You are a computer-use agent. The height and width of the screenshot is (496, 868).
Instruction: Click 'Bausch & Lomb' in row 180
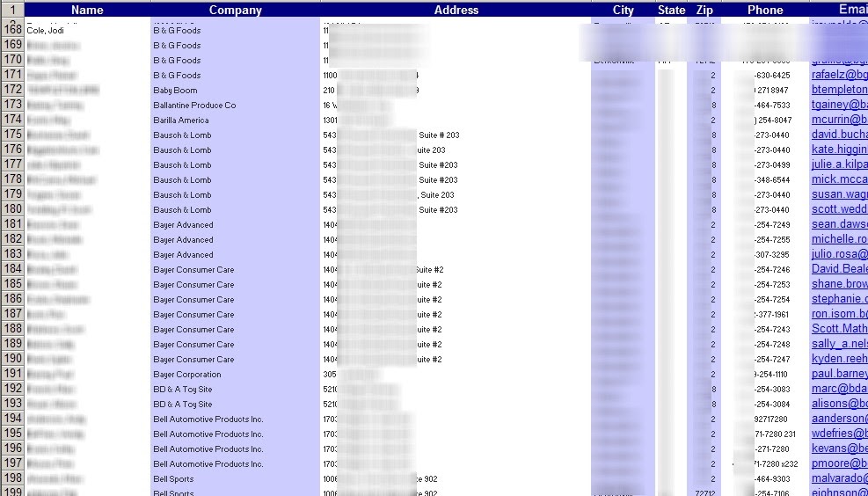click(x=182, y=210)
